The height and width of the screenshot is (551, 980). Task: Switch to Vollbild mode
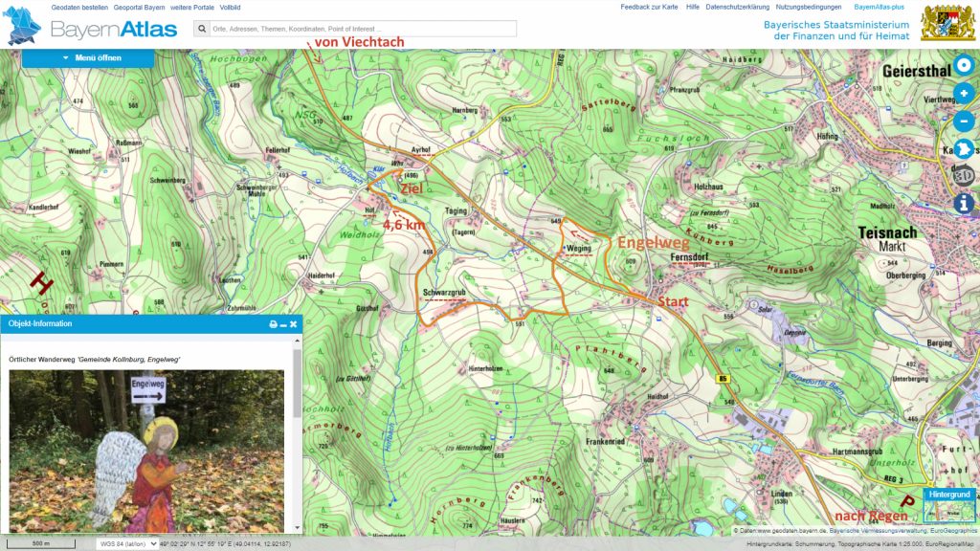[230, 8]
